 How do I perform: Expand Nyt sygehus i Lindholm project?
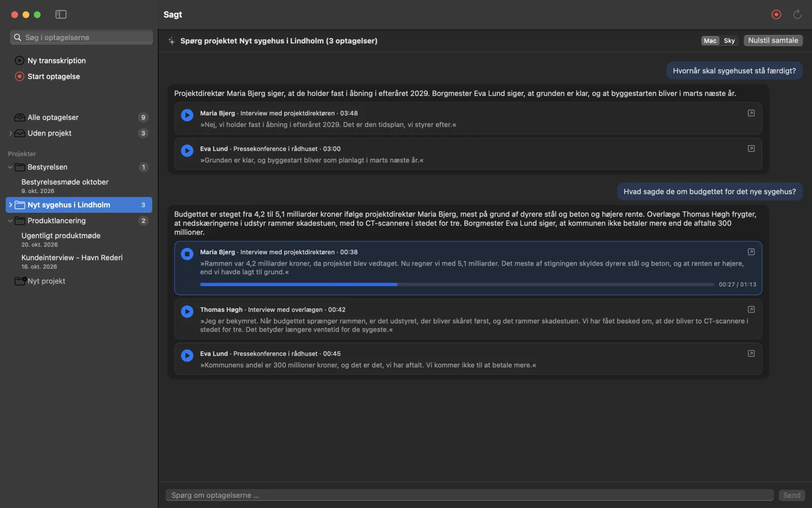[10, 205]
